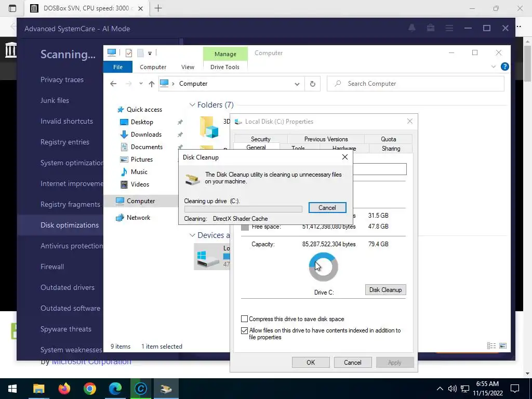Switch to details view in Explorer status bar

[491, 345]
